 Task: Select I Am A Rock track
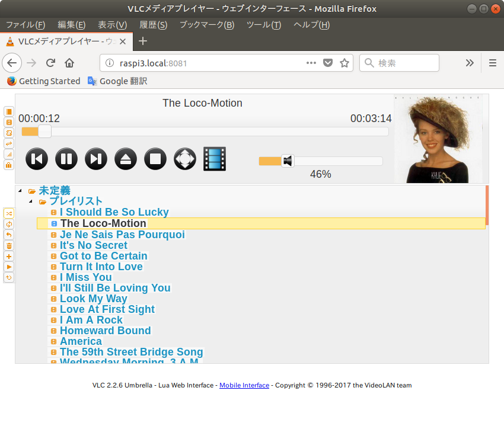91,320
